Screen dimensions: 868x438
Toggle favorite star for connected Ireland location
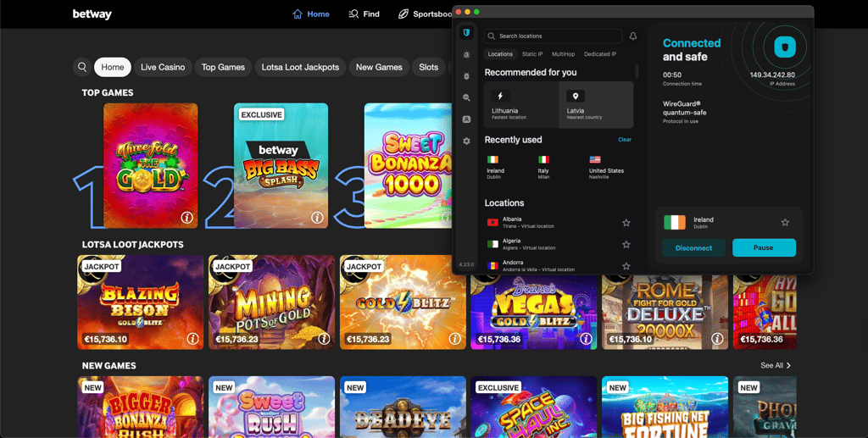coord(785,222)
